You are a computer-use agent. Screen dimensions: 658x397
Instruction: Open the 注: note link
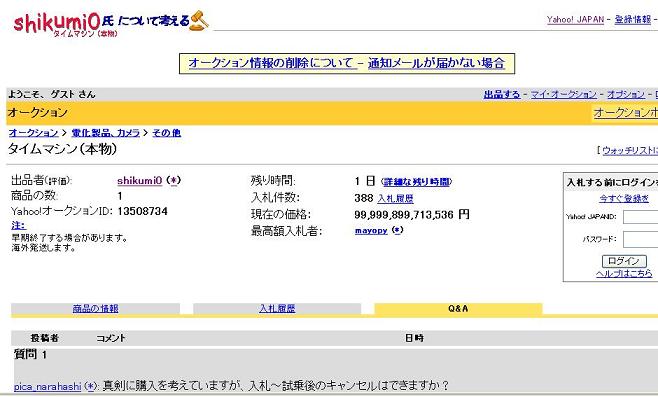(18, 225)
